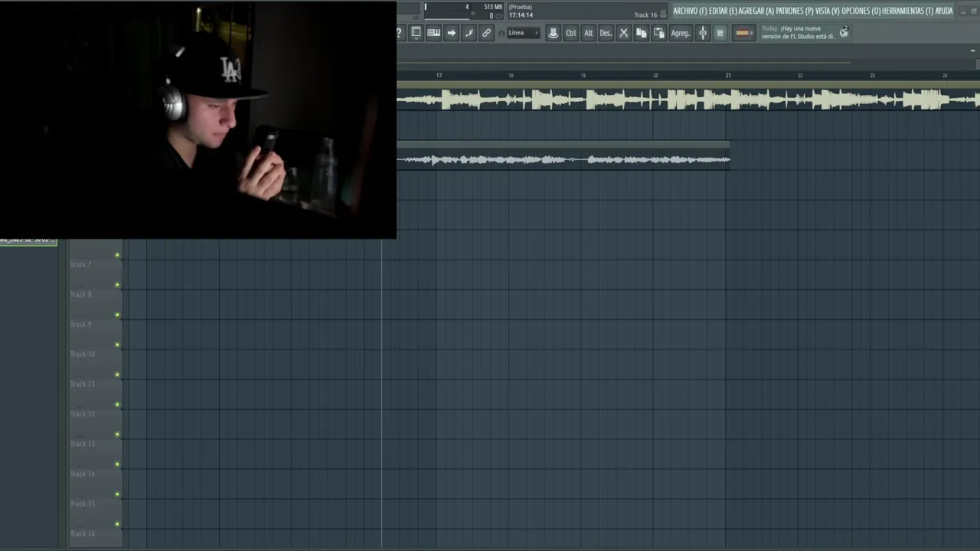Click bar 19 on the timeline ruler
This screenshot has width=980, height=551.
583,76
